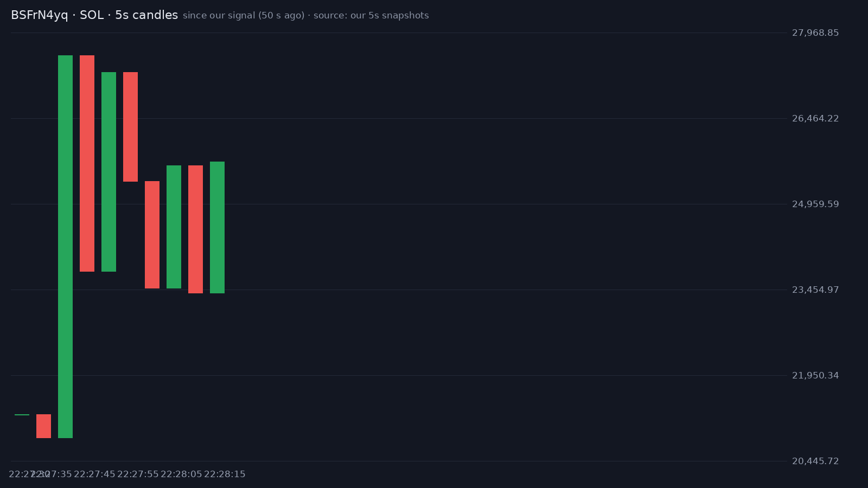This screenshot has width=868, height=488.
Task: Click the last green candle on the right
Action: [x=217, y=227]
